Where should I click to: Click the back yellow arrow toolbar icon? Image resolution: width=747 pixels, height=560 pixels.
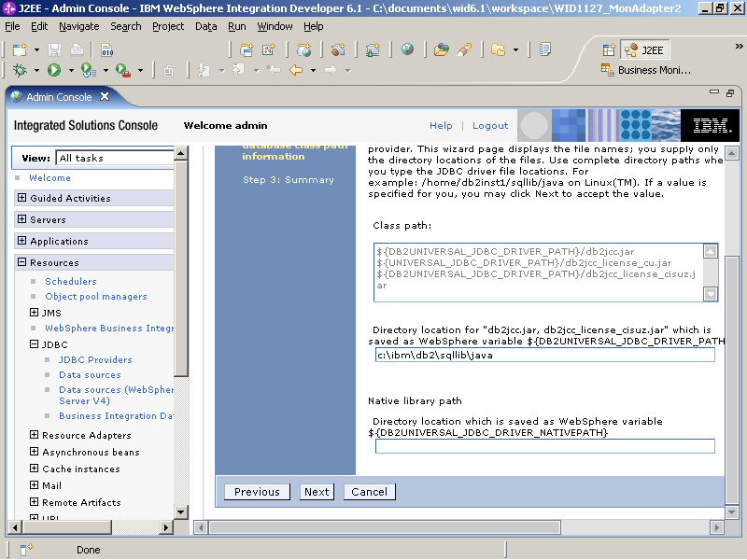[296, 70]
